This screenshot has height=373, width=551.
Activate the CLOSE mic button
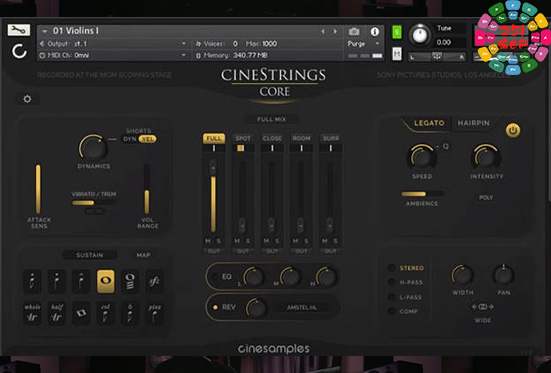pos(272,138)
